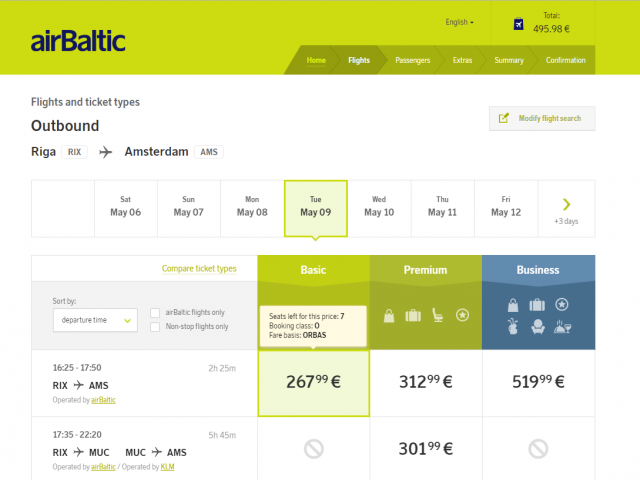Open the Compare ticket types link
This screenshot has width=640, height=480.
pyautogui.click(x=199, y=269)
